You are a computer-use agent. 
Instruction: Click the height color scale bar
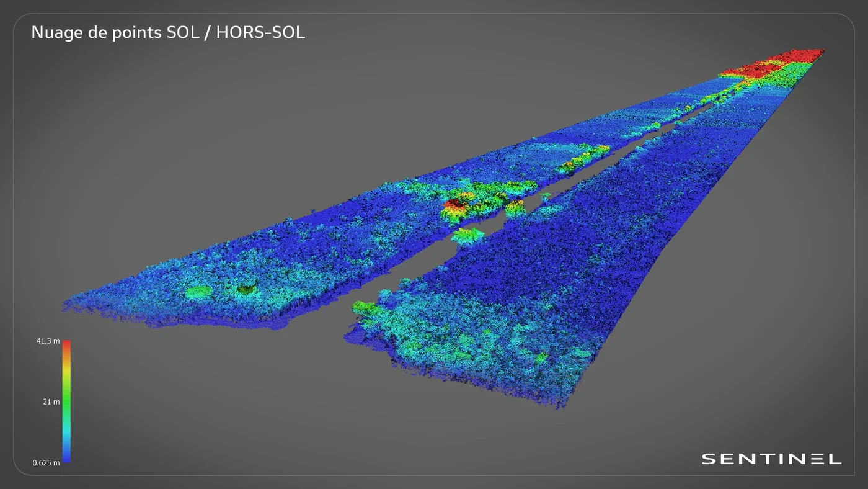point(66,402)
